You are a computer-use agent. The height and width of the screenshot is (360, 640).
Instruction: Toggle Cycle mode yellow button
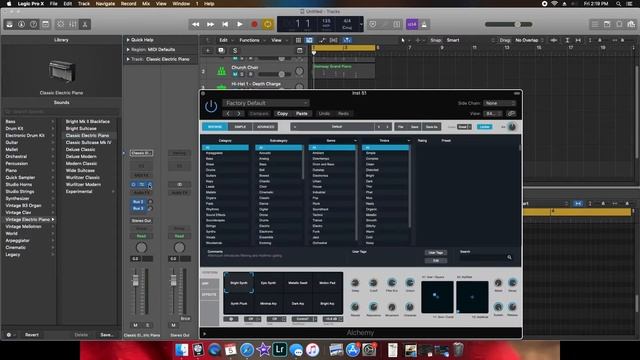268,24
